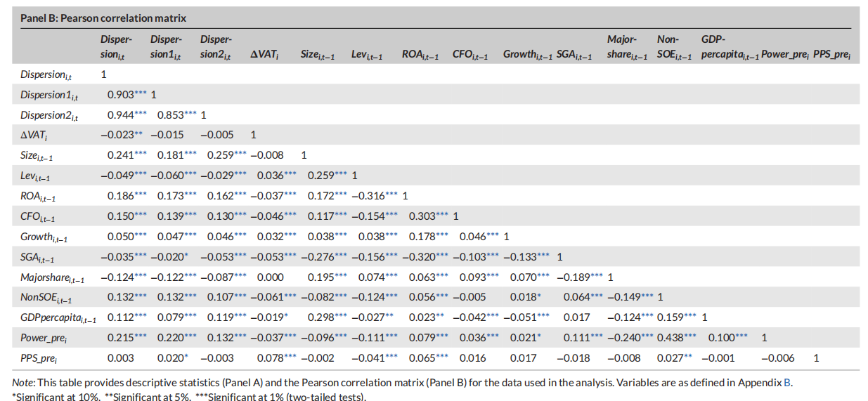Click the GDPpercapita row label

[x=57, y=317]
